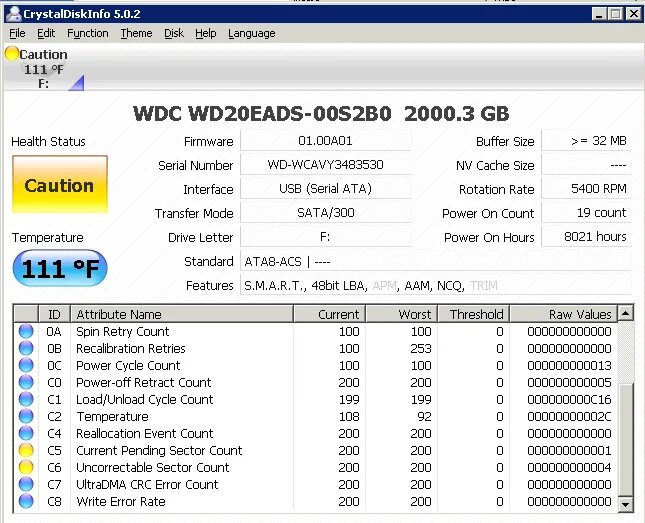Open the Disk menu
Image resolution: width=645 pixels, height=523 pixels.
[x=174, y=33]
